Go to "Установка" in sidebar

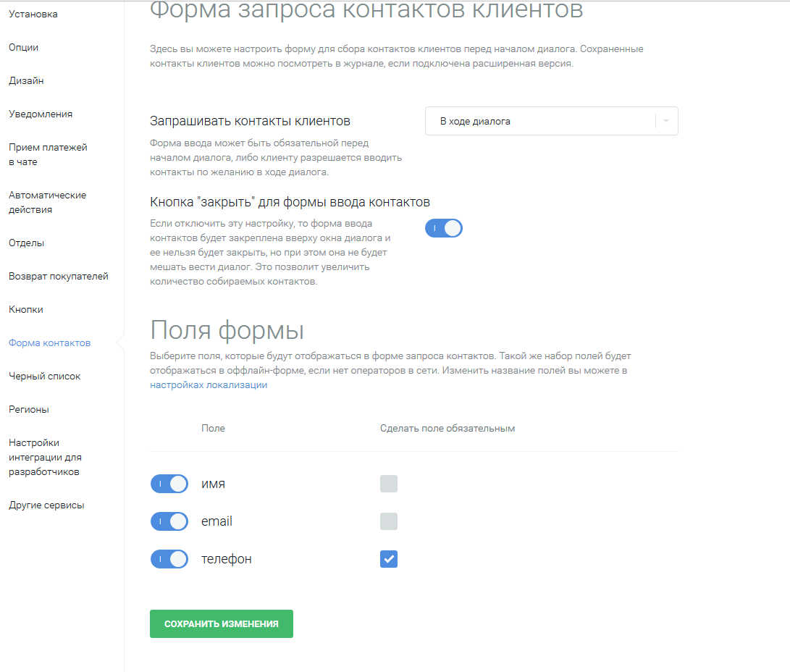[33, 14]
